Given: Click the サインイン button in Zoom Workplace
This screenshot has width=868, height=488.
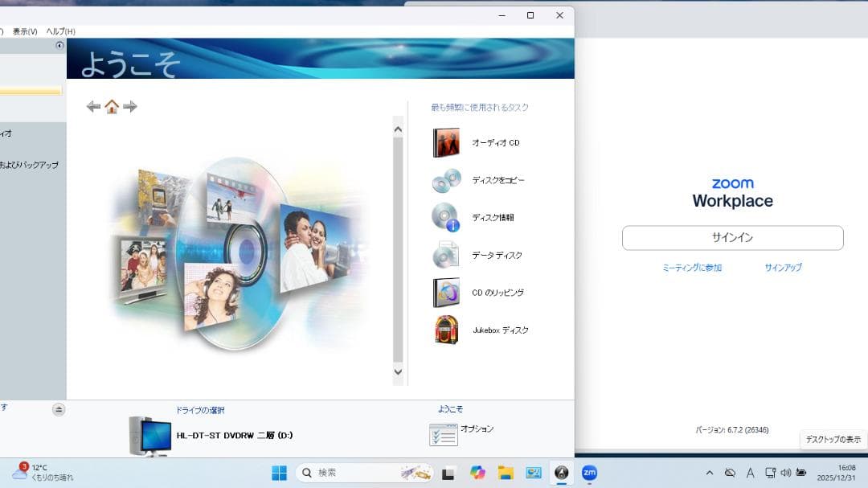Looking at the screenshot, I should click(x=732, y=237).
